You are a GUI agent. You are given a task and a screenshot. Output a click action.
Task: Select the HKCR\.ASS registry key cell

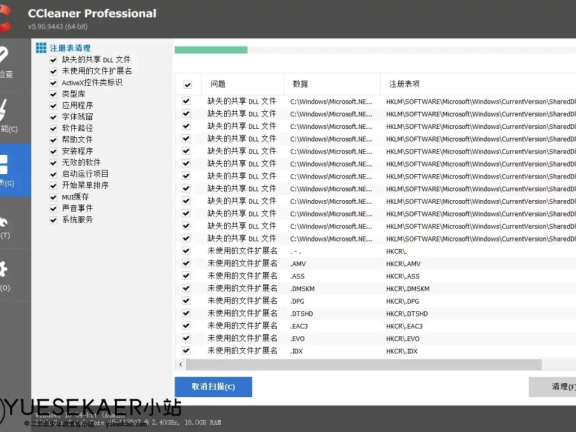coord(403,276)
